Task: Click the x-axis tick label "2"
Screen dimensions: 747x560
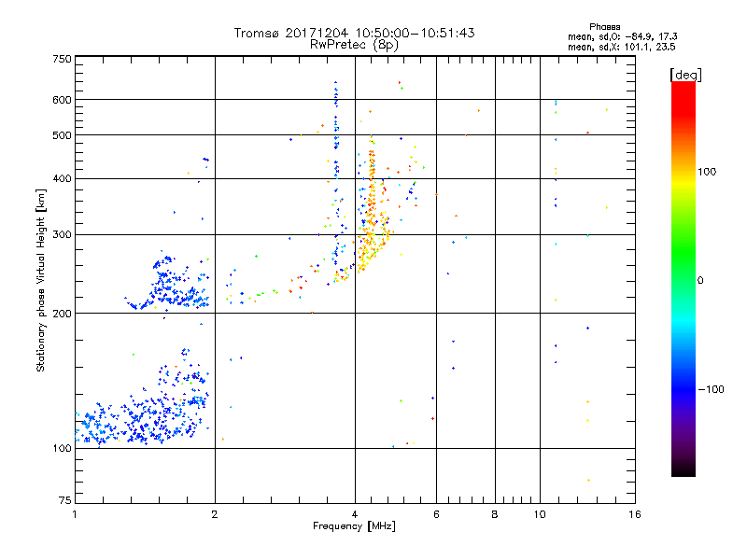Action: click(x=215, y=514)
